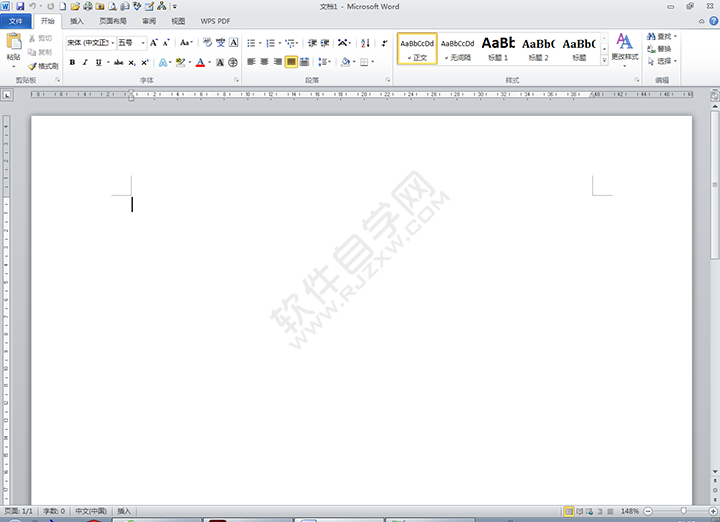This screenshot has height=522, width=720.
Task: Click the Replace (替换) button
Action: (659, 49)
